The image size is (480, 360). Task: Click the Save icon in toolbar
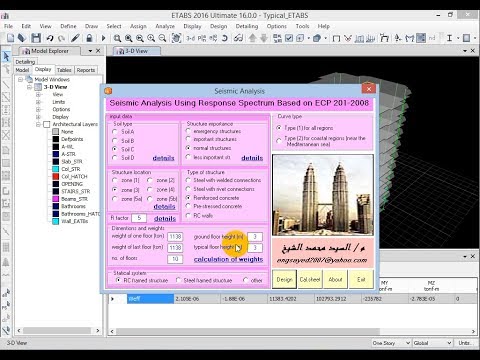point(36,38)
